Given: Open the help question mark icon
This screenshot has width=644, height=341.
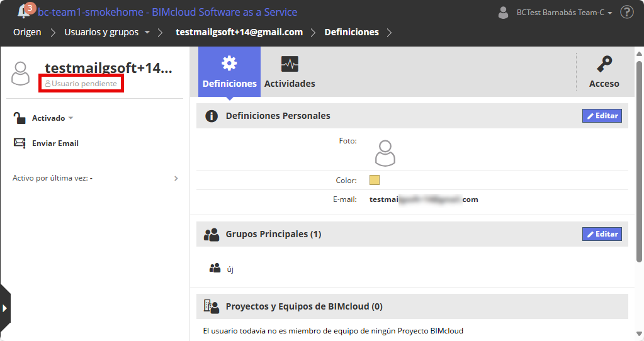Looking at the screenshot, I should [x=626, y=12].
